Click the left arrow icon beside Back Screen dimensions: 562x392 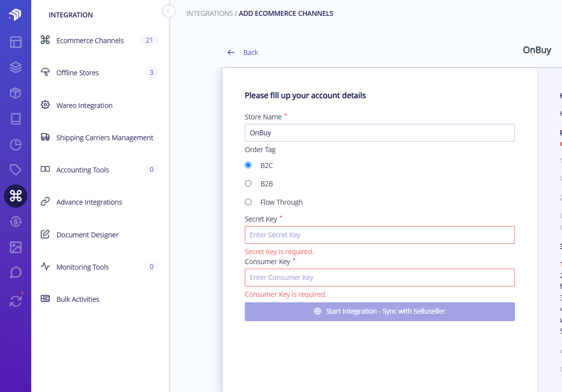(x=231, y=53)
